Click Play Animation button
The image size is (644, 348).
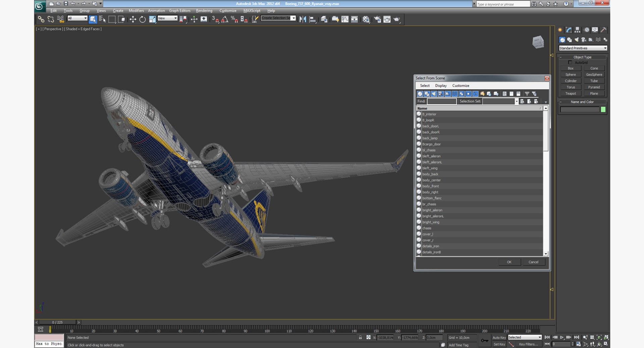pos(562,337)
